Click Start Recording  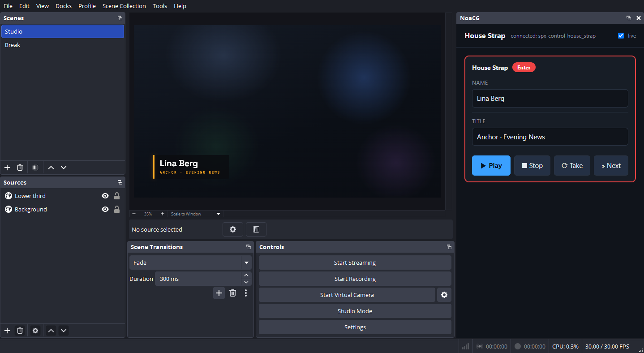pos(355,279)
